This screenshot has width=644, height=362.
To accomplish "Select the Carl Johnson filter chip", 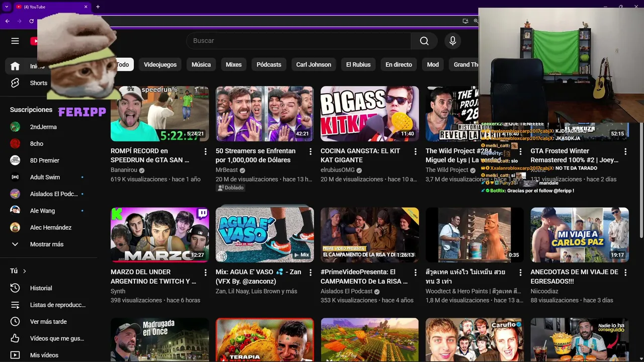I will point(313,64).
